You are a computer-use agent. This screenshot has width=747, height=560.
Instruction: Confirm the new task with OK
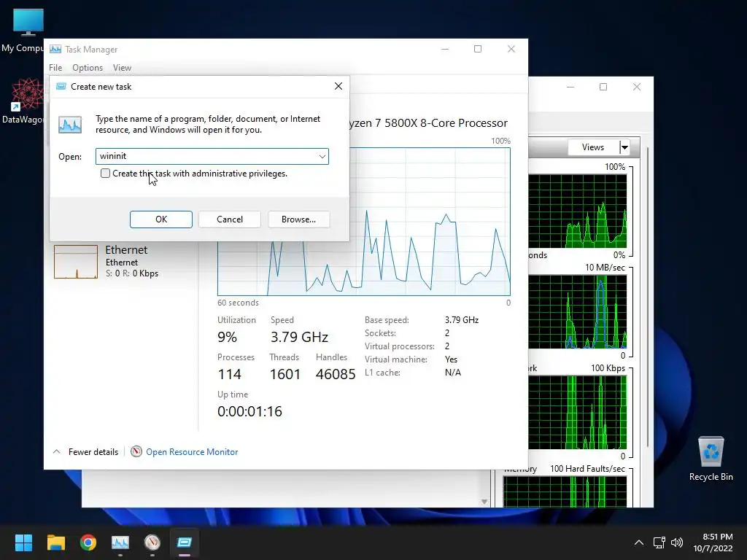(x=161, y=219)
